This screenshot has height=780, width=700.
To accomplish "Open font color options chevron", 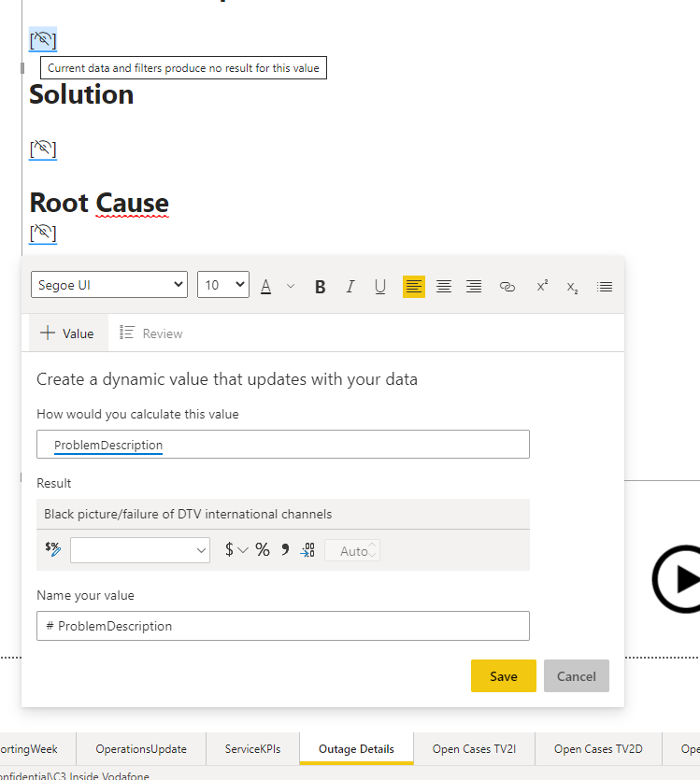I will click(291, 286).
